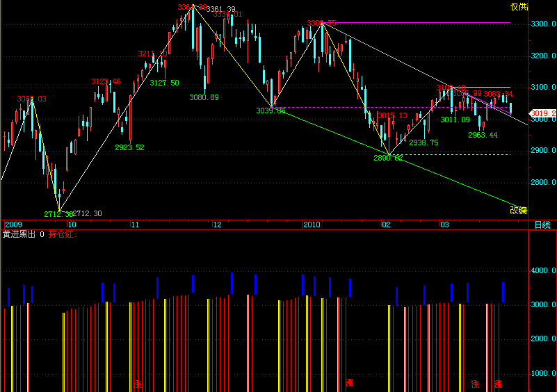Select the 3200.0 price axis label
This screenshot has width=557, height=392.
543,56
